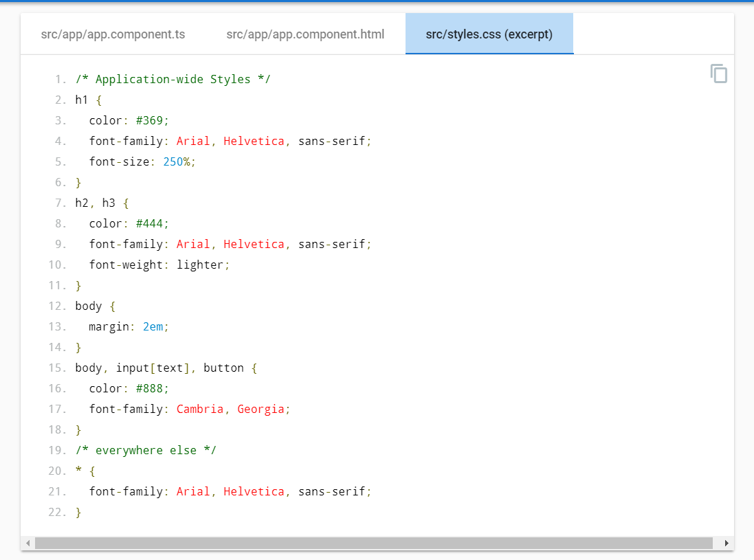The width and height of the screenshot is (754, 560).
Task: Select the universal selector on line 20
Action: click(x=78, y=470)
